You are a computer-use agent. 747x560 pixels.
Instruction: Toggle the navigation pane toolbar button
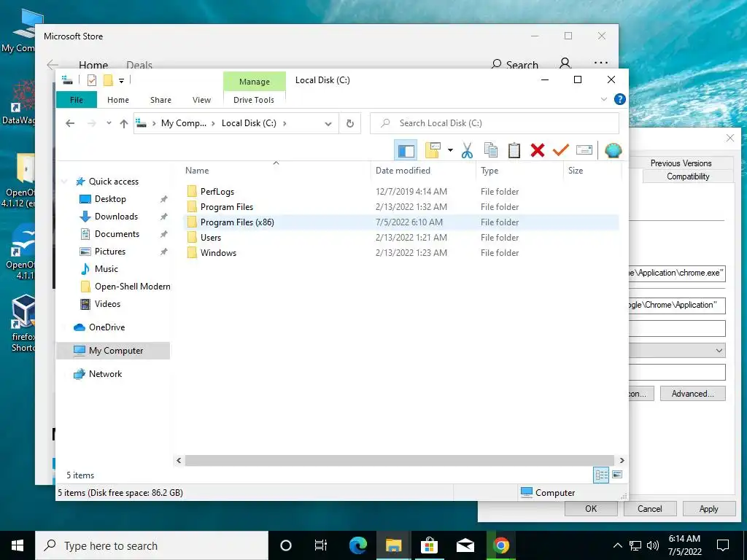(x=406, y=150)
